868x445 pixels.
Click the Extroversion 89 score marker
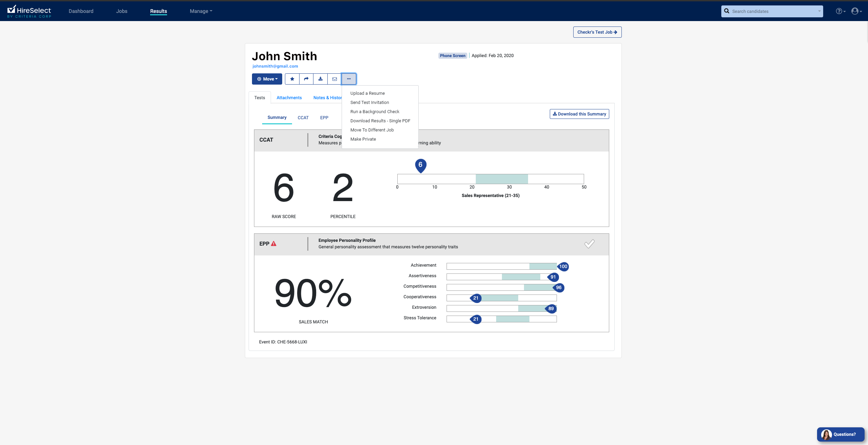550,308
